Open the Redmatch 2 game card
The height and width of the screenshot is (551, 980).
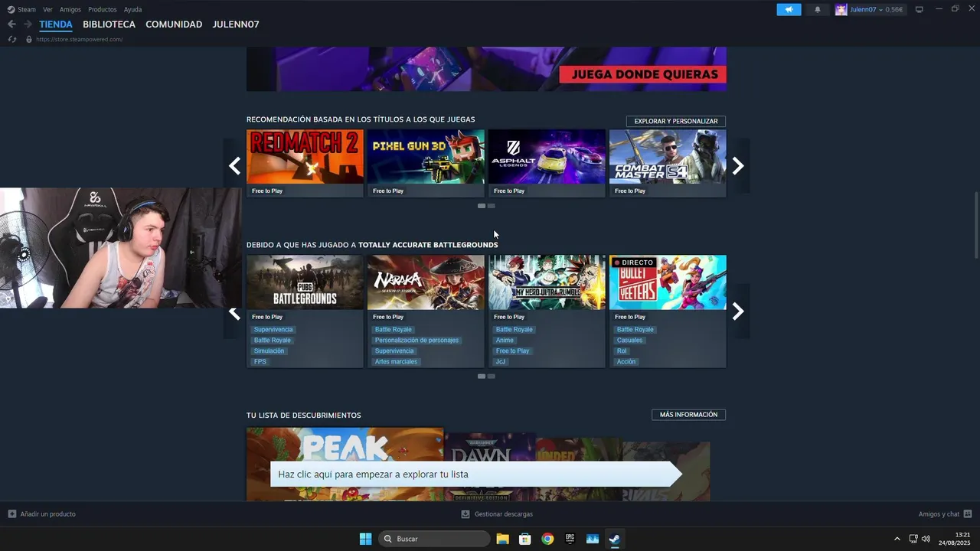[x=305, y=163]
